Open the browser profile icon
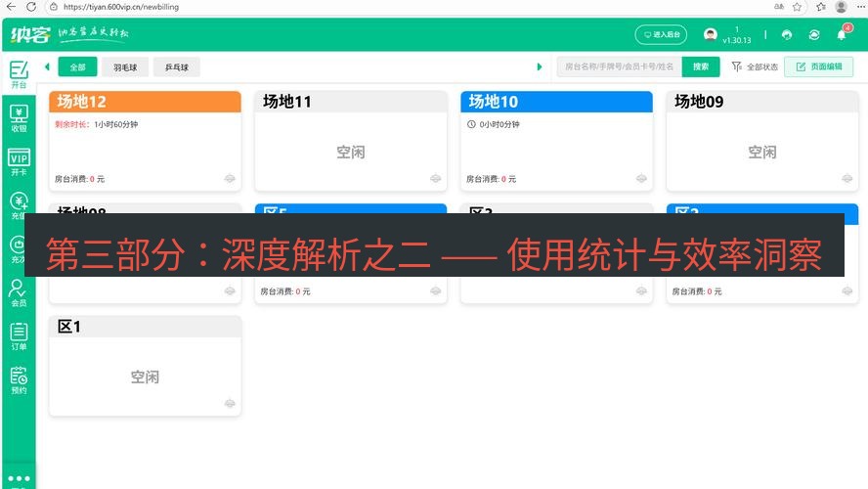The image size is (868, 489). click(x=841, y=7)
